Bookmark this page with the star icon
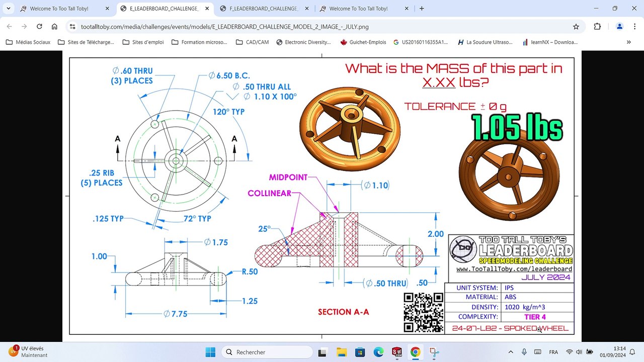 pyautogui.click(x=576, y=27)
